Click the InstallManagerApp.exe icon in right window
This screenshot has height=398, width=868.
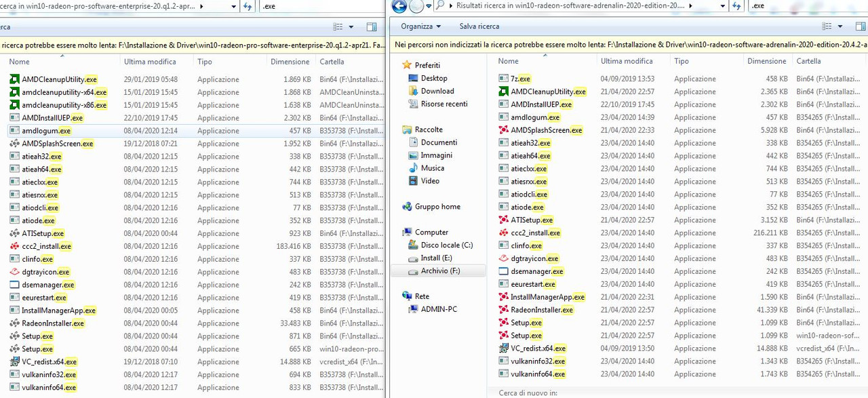pos(504,298)
